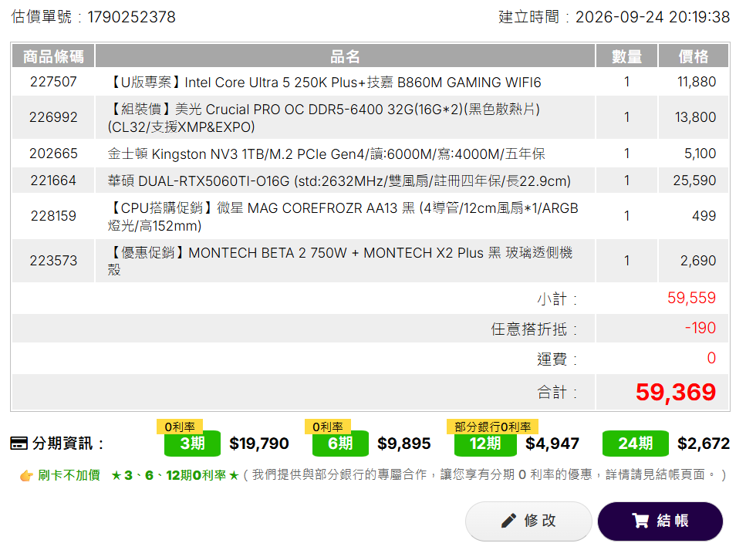Select the 6期 installment badge
Image resolution: width=746 pixels, height=560 pixels.
click(x=340, y=444)
